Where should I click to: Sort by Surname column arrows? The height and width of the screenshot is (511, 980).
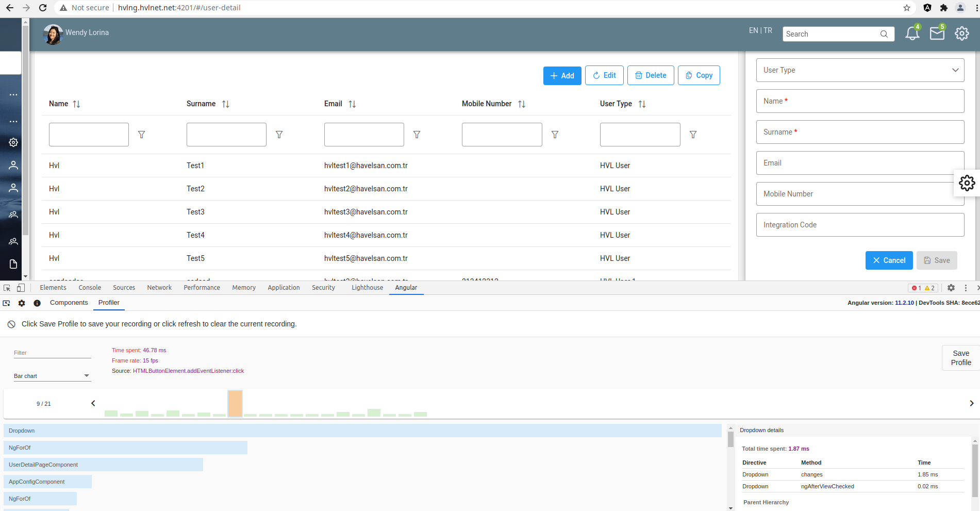tap(225, 104)
